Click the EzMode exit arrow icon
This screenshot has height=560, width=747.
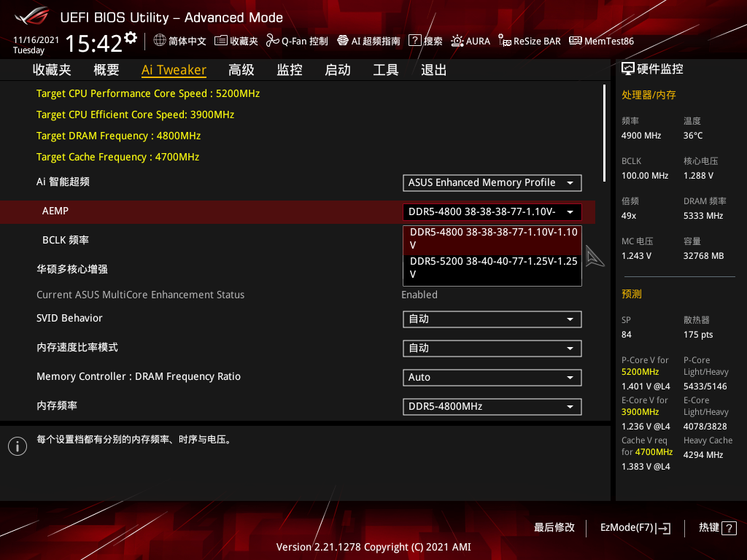click(664, 528)
